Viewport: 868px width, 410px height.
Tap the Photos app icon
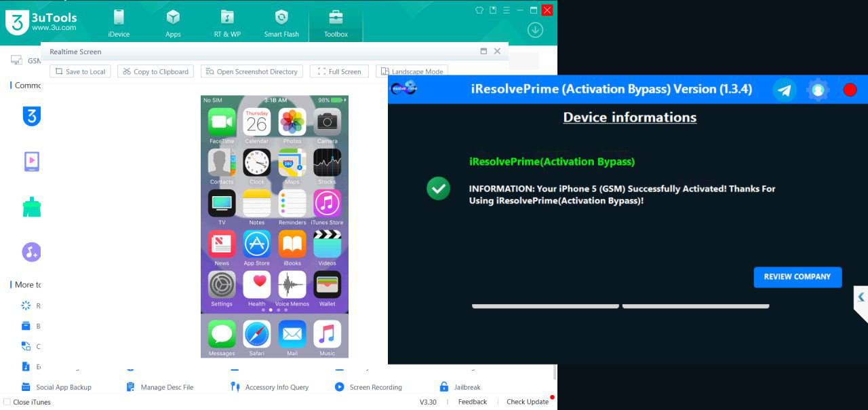tap(292, 122)
